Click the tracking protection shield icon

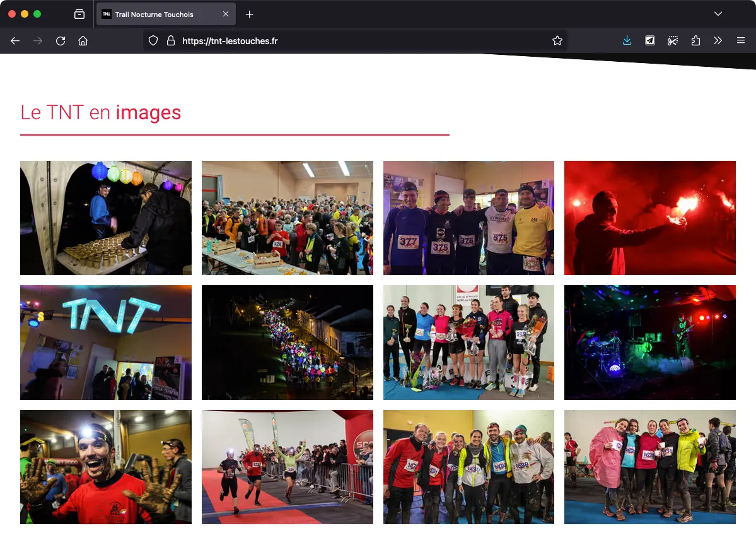tap(153, 40)
